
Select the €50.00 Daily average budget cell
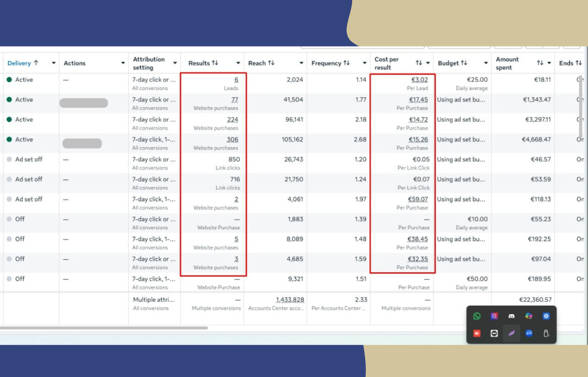point(463,283)
